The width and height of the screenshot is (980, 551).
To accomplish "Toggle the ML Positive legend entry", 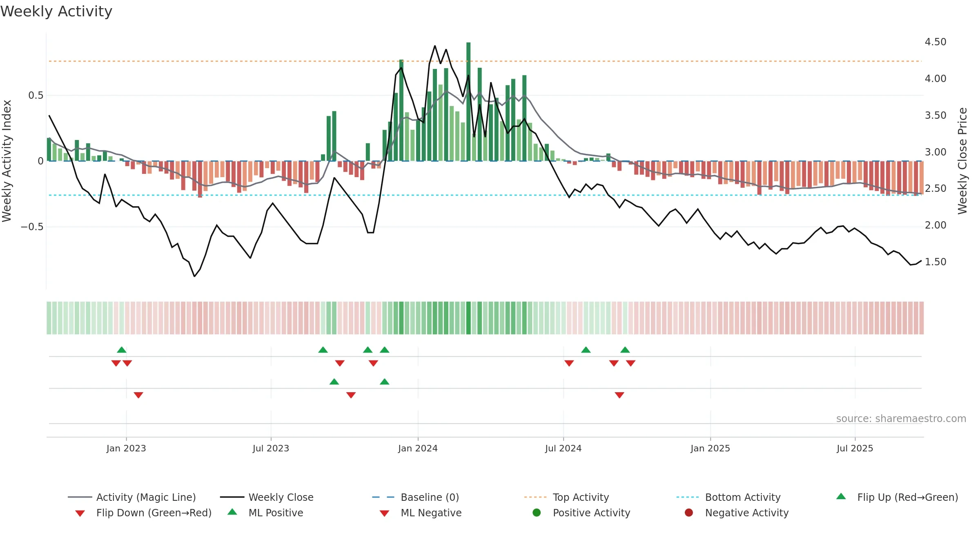I will 265,513.
